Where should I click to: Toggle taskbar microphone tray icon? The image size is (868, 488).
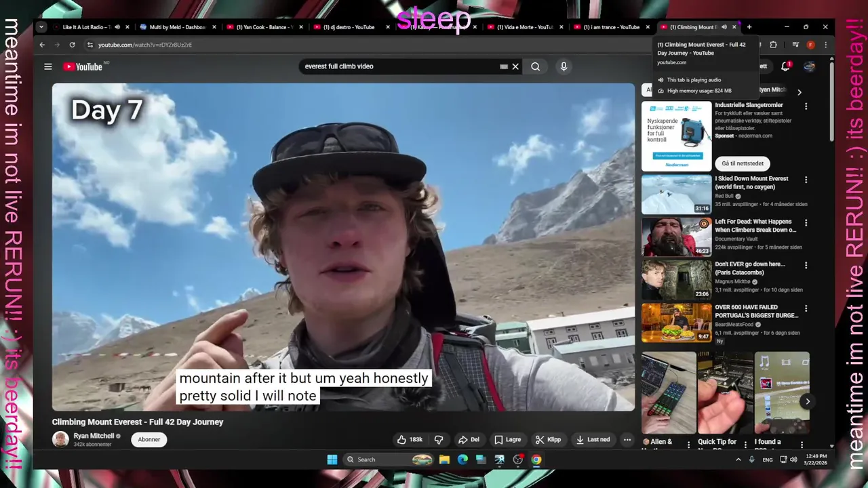point(751,460)
